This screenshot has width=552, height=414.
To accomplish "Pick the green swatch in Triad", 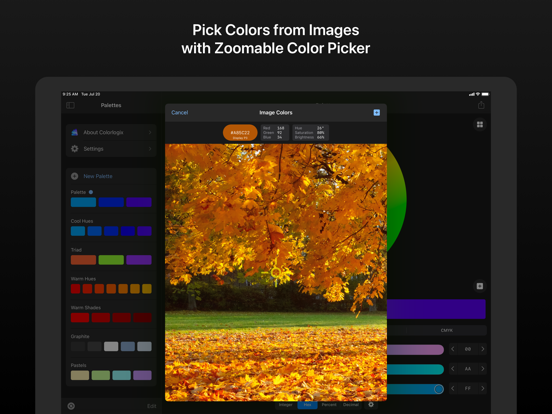I will (x=111, y=260).
